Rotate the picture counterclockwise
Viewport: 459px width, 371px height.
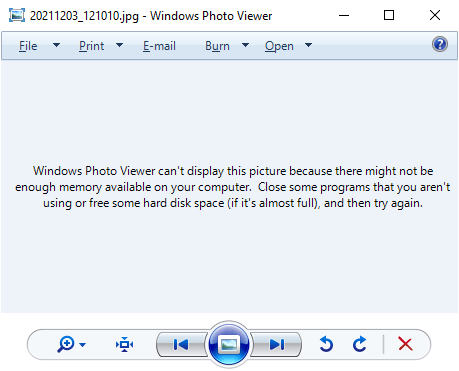[326, 344]
